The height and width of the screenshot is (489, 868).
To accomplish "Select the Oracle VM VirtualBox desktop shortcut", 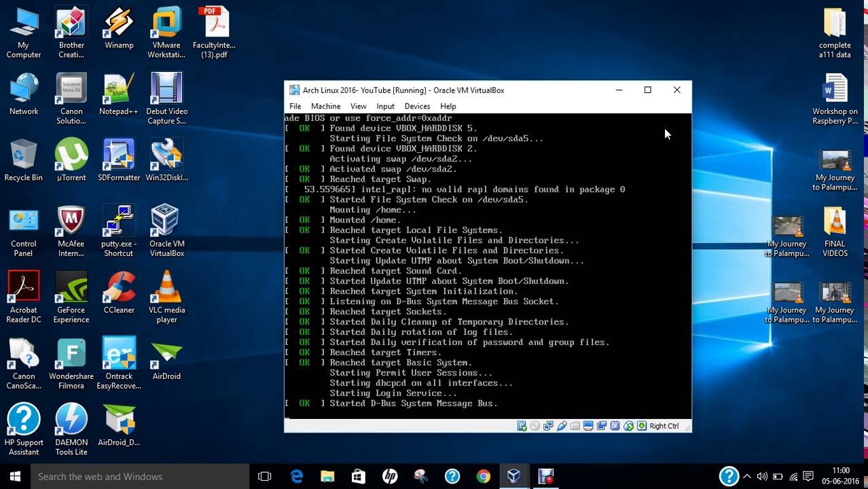I will coord(166,232).
